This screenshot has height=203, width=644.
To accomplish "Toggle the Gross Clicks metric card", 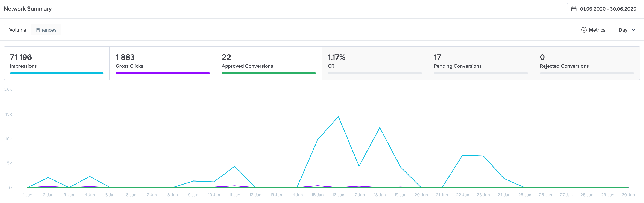I will (163, 62).
